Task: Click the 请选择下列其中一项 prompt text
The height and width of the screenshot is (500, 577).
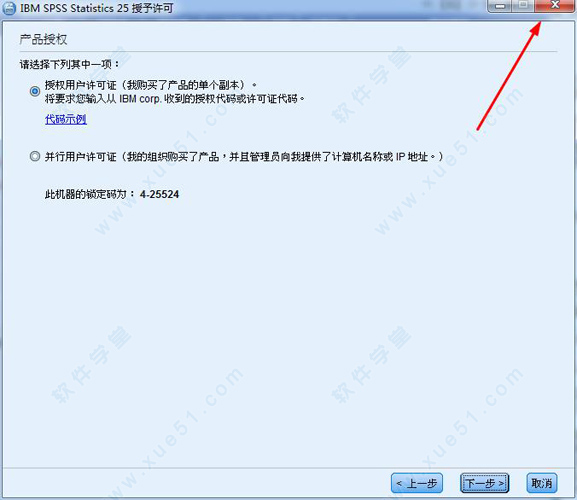Action: (x=69, y=64)
